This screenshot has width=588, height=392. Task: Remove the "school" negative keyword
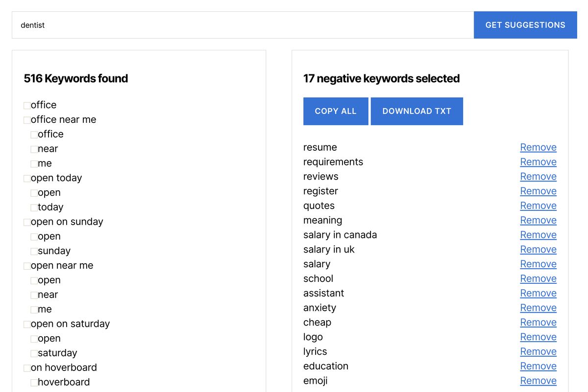click(538, 278)
